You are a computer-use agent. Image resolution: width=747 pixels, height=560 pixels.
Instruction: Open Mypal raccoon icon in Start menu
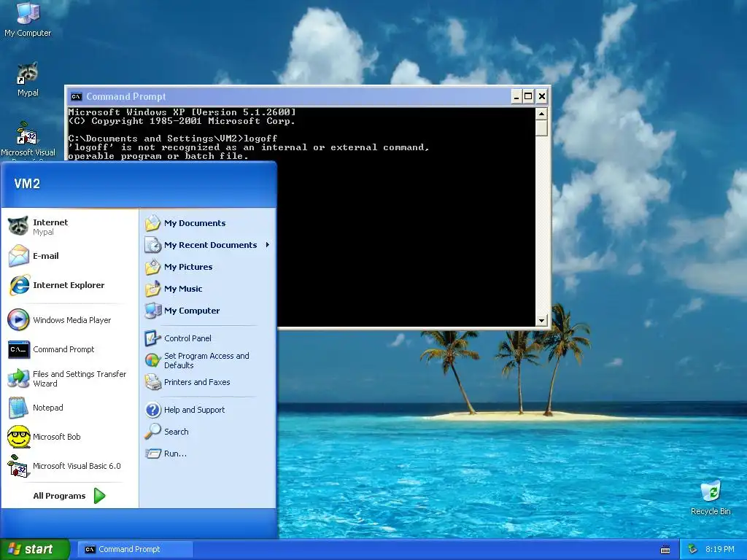(x=18, y=226)
